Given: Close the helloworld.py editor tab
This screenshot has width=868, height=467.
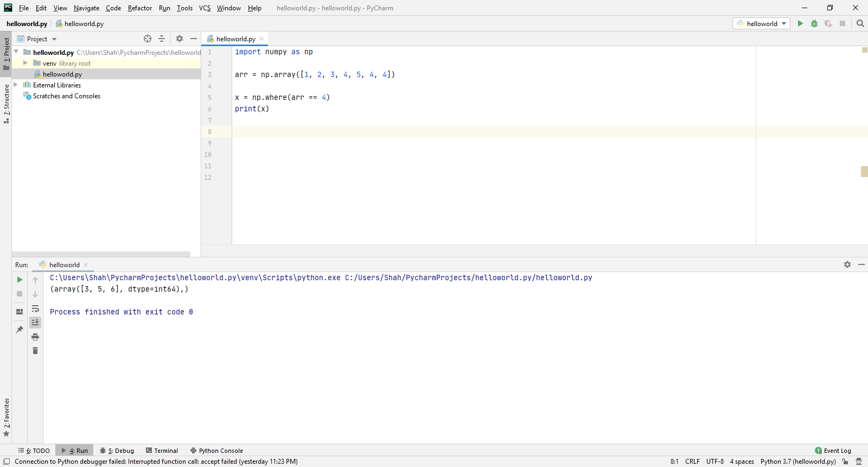Looking at the screenshot, I should click(x=261, y=39).
